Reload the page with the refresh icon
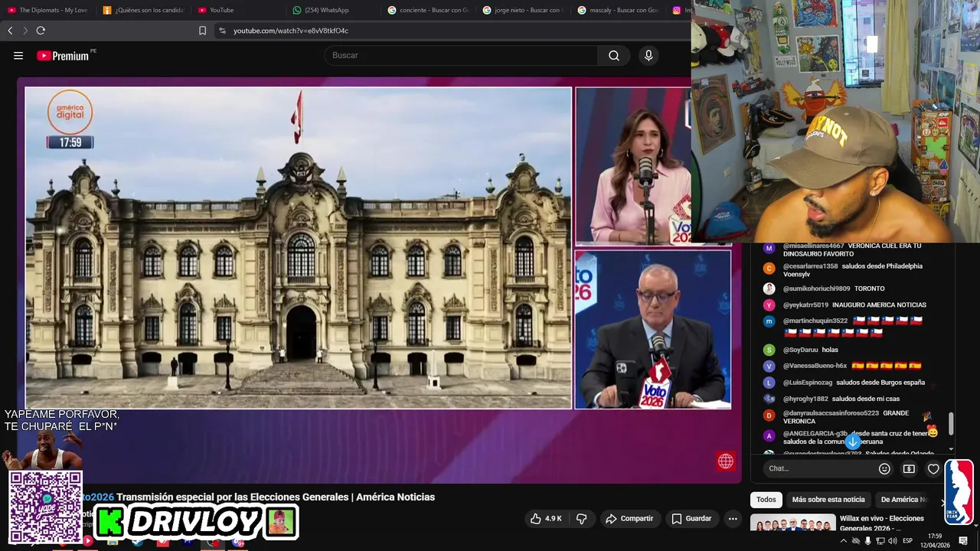 point(41,31)
